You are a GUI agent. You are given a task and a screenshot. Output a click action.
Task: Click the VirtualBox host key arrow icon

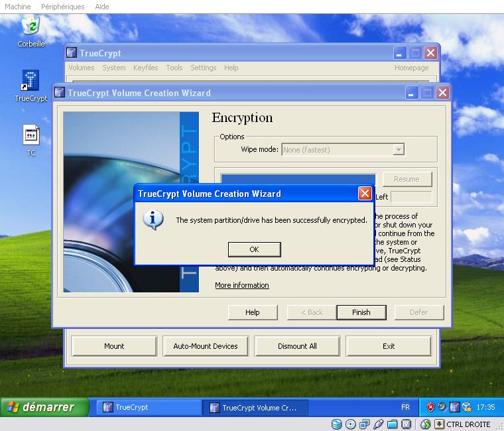click(x=439, y=424)
